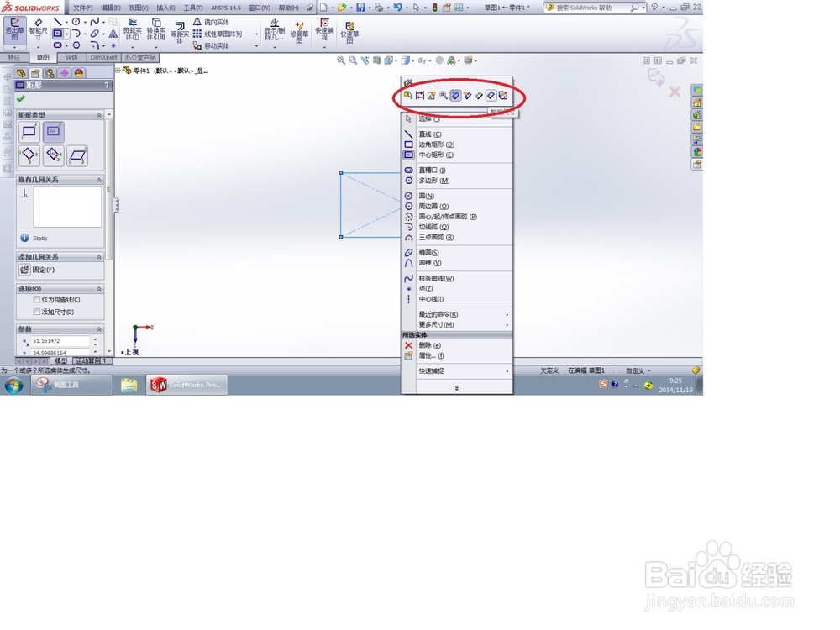Collapse the 矩形类型 section

coord(99,115)
